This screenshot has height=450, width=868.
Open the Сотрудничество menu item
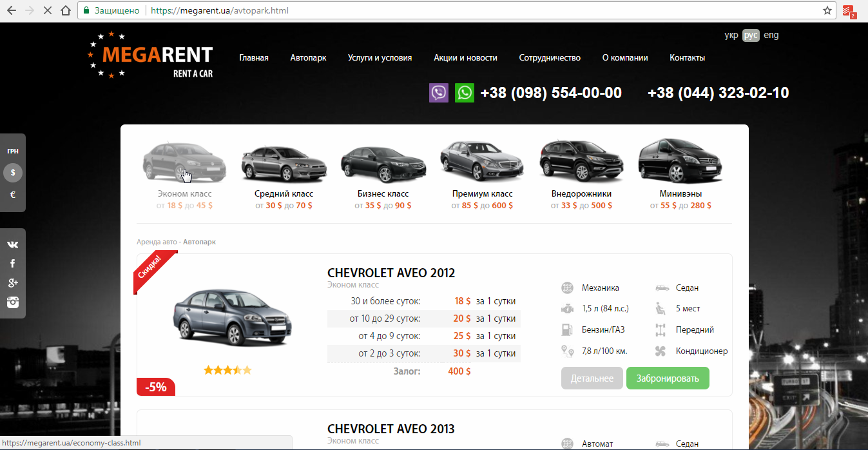tap(550, 57)
